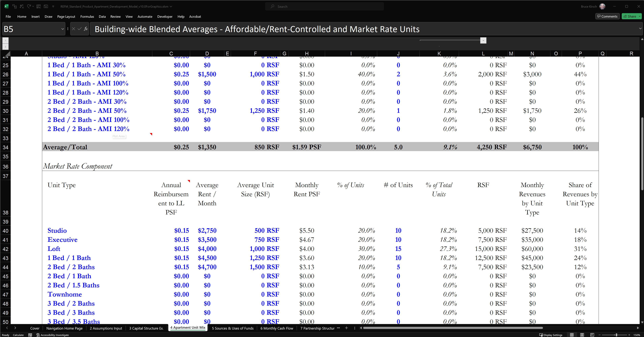Viewport: 644px width, 337px height.
Task: Open the File menu
Action: coord(8,17)
